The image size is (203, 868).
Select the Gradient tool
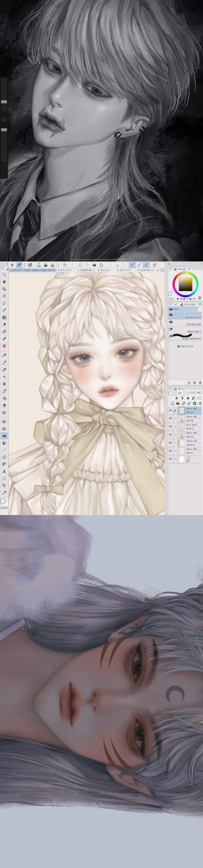point(4,443)
